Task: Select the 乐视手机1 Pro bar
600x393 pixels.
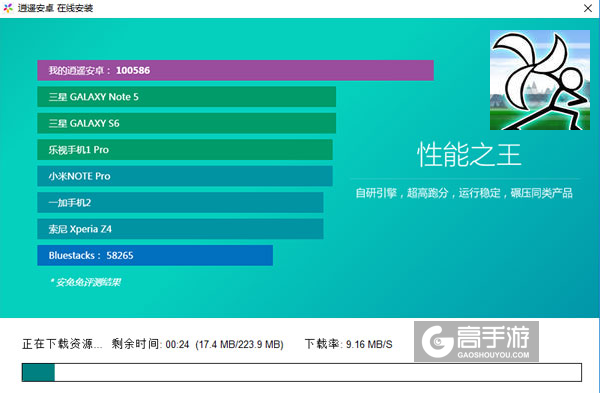Action: 185,150
